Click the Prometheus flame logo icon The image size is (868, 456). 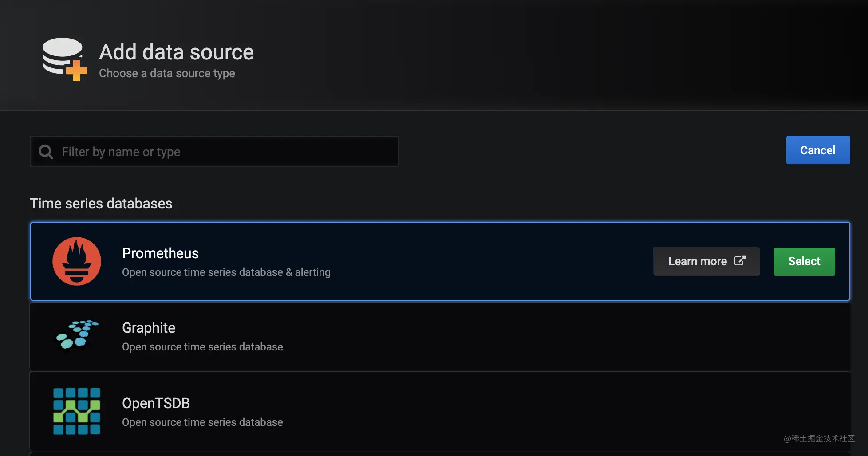pos(77,261)
